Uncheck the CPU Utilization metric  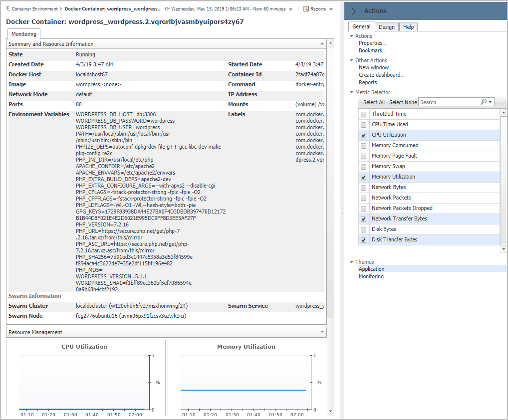[364, 135]
